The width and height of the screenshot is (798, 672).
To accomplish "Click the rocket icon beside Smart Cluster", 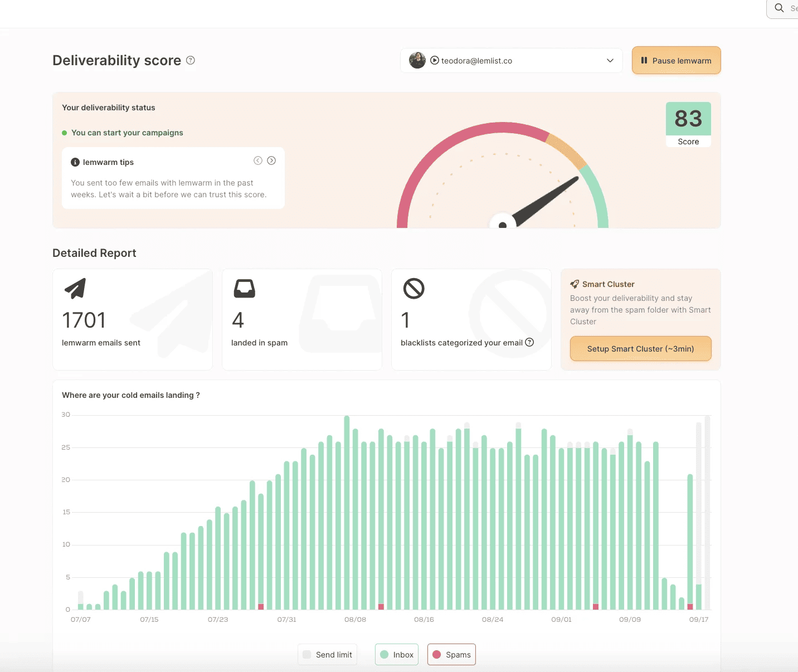I will point(575,284).
